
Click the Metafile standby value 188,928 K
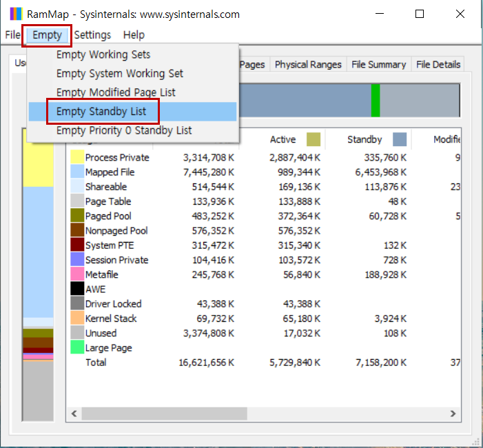[386, 274]
